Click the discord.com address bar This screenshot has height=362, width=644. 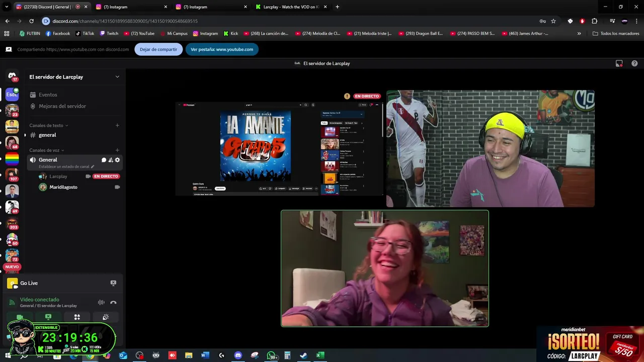click(x=289, y=21)
